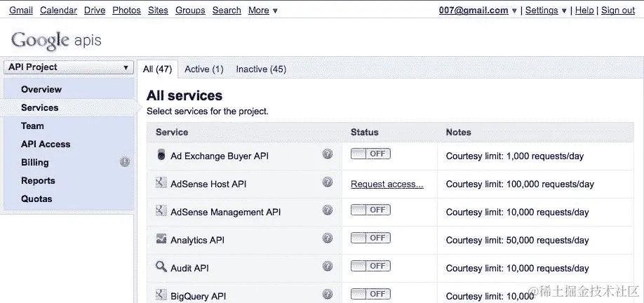Switch to the Active (1) tab
The image size is (644, 303).
coord(204,69)
